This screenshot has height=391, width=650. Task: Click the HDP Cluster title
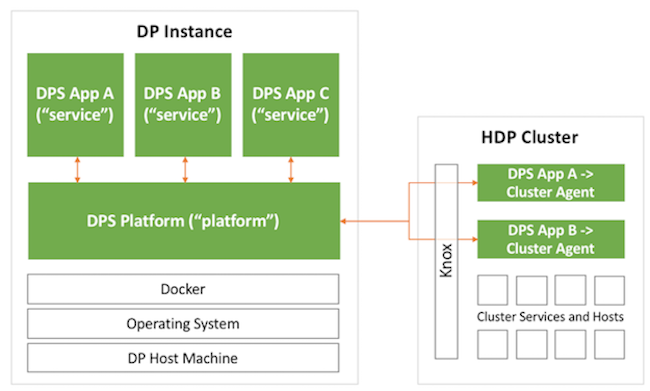529,137
